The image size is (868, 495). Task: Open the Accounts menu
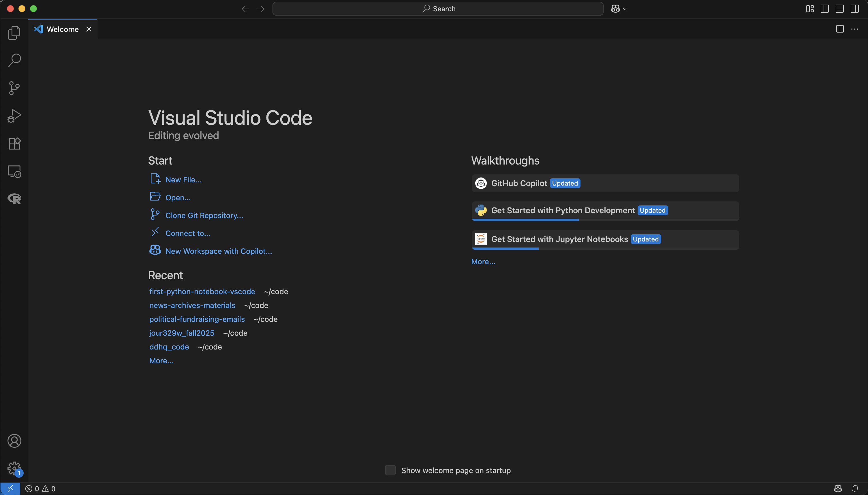pos(14,441)
